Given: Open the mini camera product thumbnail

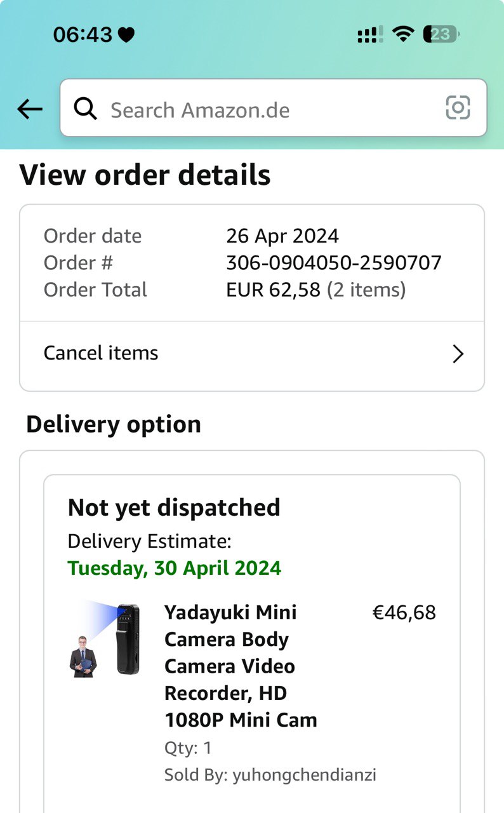Looking at the screenshot, I should coord(104,639).
